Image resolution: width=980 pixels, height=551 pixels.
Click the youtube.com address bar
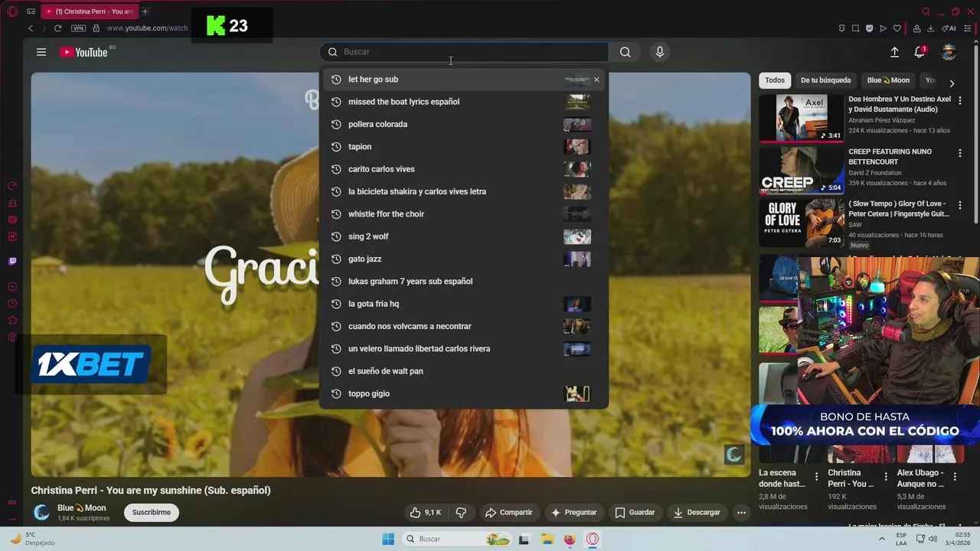pos(147,28)
